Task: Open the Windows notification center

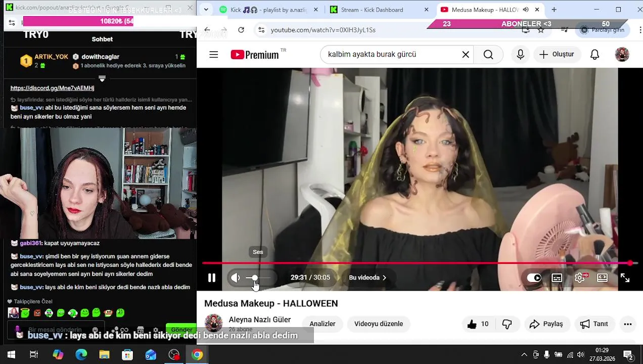Action: (628, 356)
